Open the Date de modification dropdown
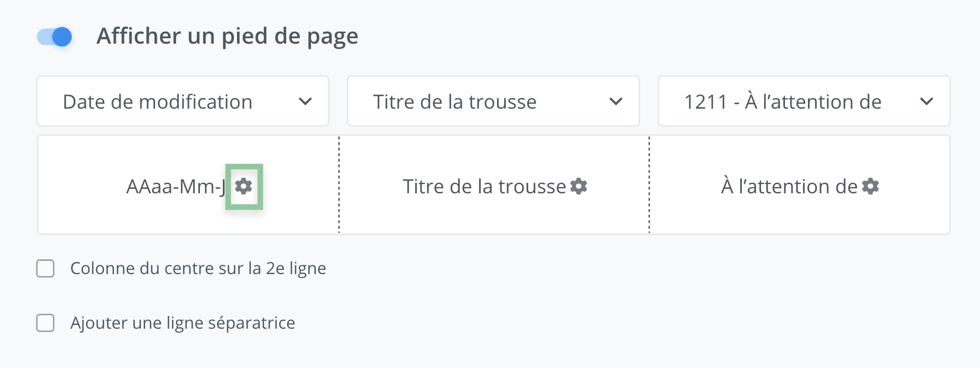Screen dimensions: 980x368 [x=182, y=102]
